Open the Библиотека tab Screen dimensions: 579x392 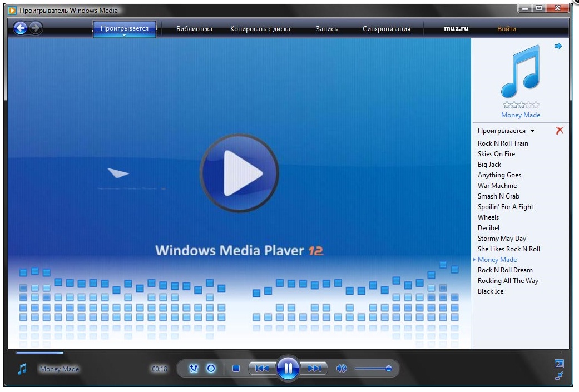click(194, 29)
